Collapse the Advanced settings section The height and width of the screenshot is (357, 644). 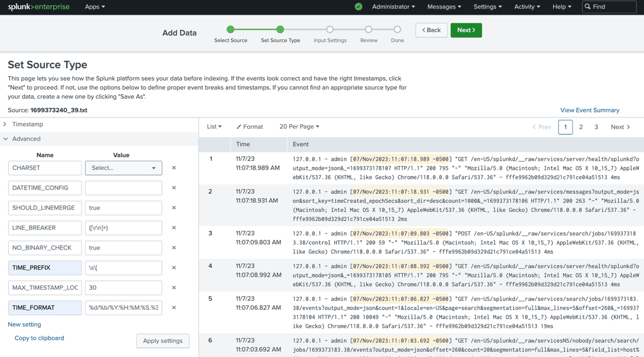pos(5,139)
